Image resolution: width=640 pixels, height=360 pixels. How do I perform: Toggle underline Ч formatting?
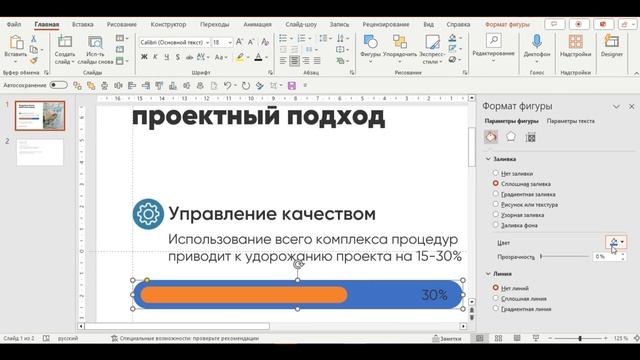167,57
